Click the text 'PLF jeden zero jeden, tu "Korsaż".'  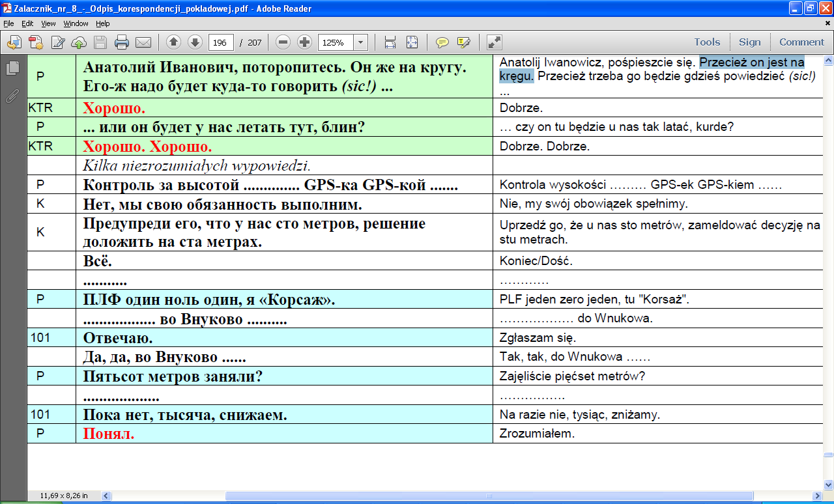point(594,300)
